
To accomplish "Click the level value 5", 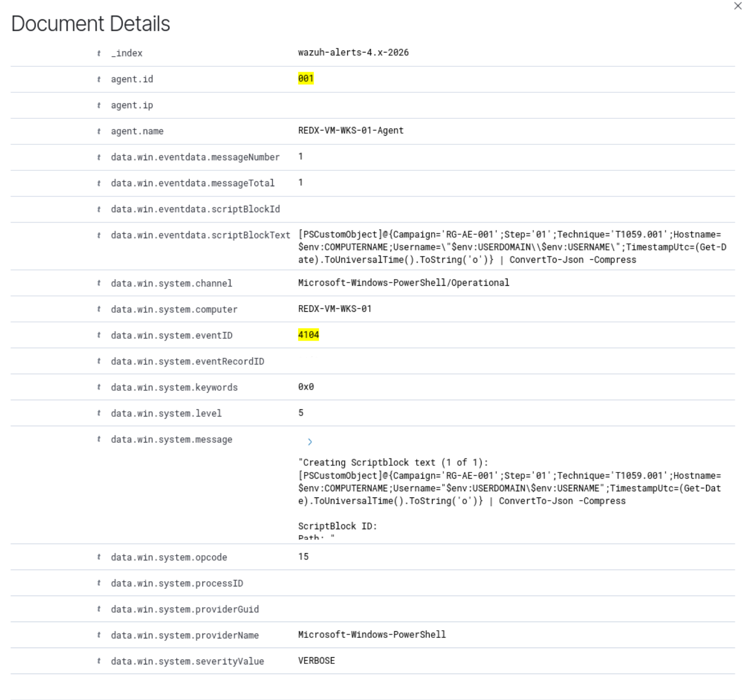I will 301,412.
